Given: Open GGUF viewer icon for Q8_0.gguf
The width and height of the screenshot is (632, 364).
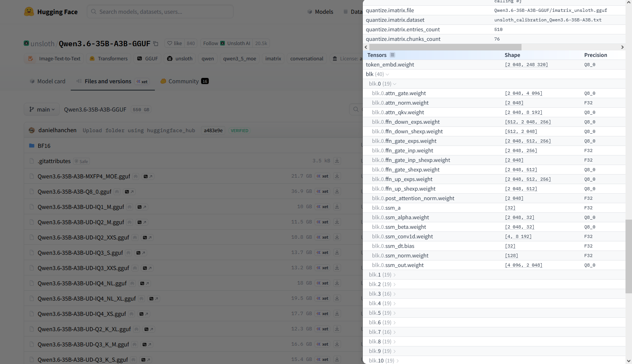Looking at the screenshot, I should [x=129, y=192].
